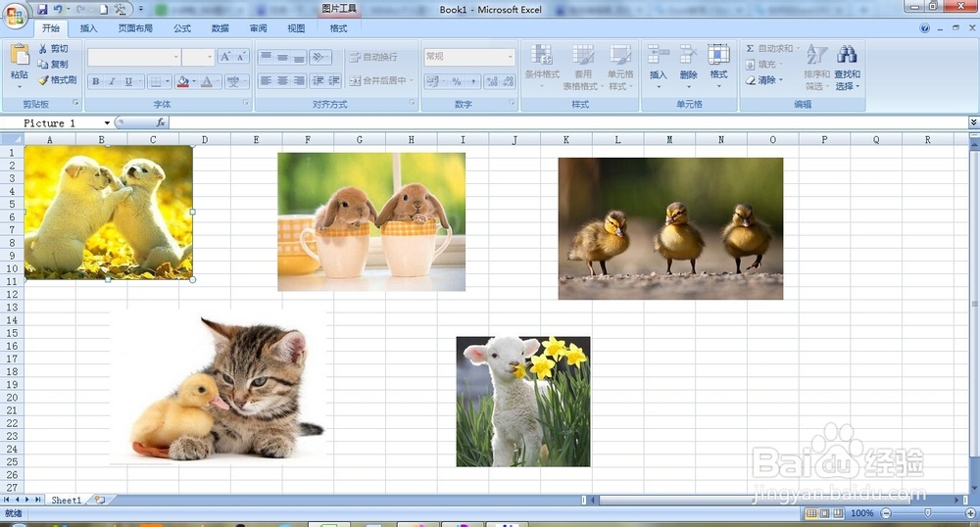
Task: Adjust the zoom slider handle
Action: tap(928, 513)
